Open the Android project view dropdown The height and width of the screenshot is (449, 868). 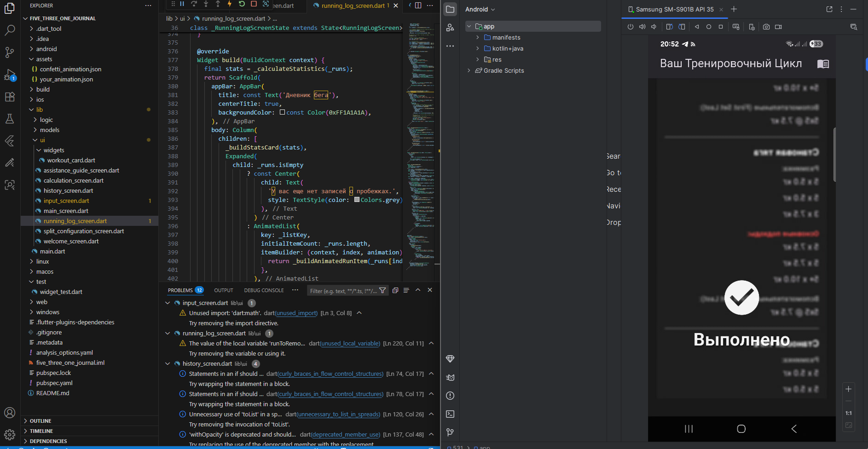click(480, 9)
